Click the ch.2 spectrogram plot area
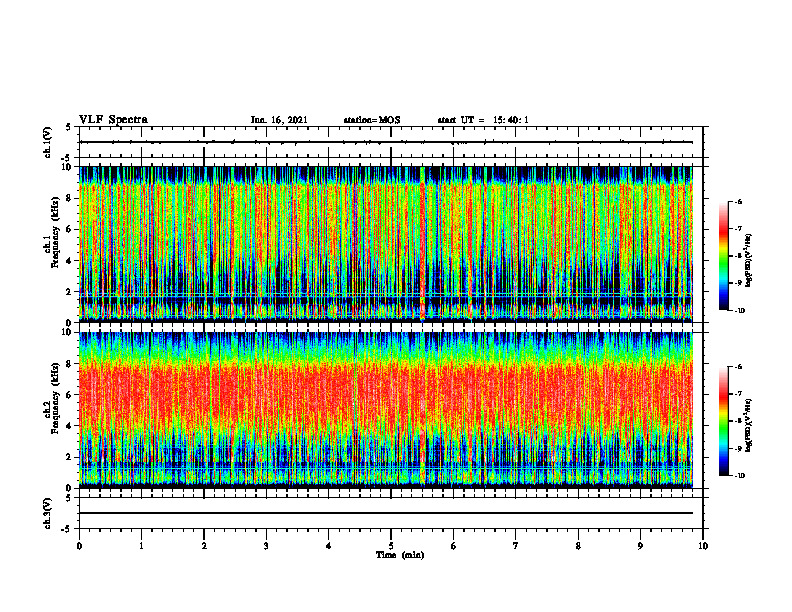 (x=385, y=410)
